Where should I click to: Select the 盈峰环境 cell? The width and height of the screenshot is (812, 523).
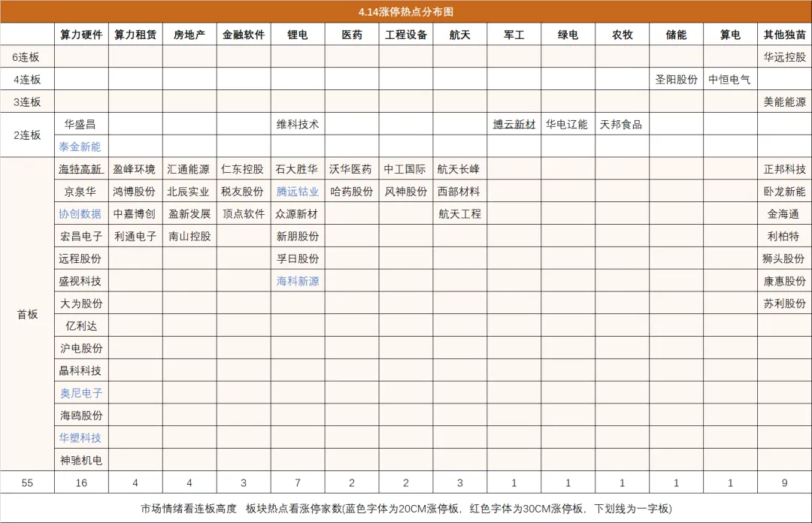[134, 169]
